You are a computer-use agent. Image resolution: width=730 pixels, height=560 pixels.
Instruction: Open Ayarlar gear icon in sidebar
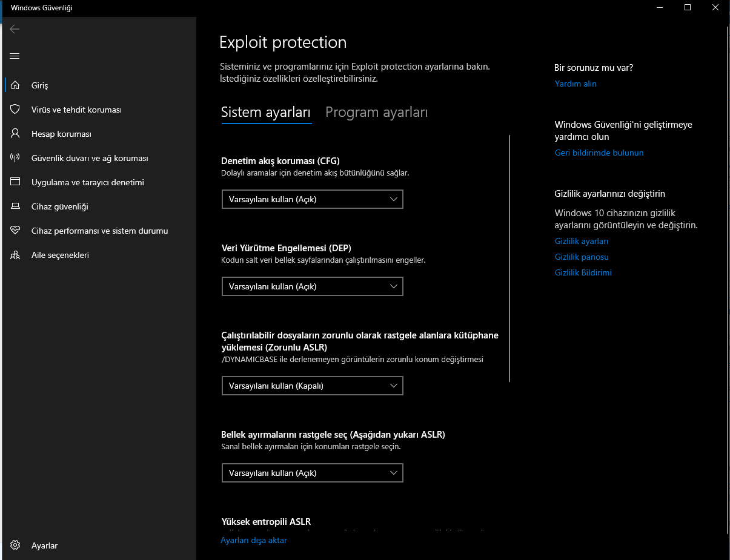[x=15, y=545]
